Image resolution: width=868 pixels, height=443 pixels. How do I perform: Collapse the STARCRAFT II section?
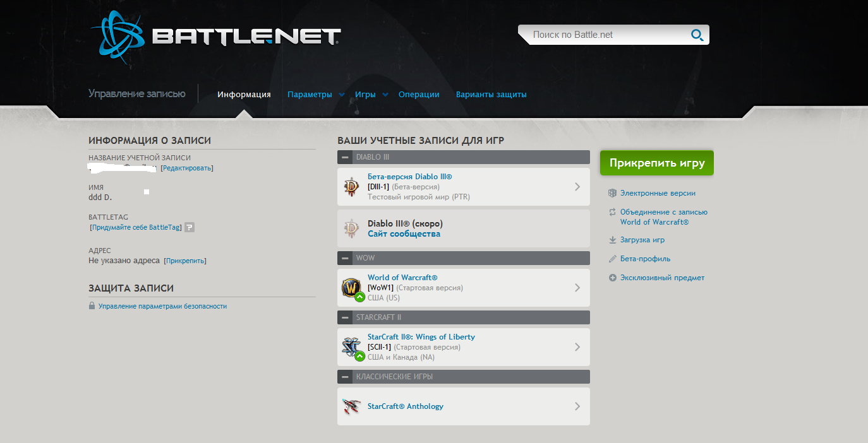click(x=345, y=317)
